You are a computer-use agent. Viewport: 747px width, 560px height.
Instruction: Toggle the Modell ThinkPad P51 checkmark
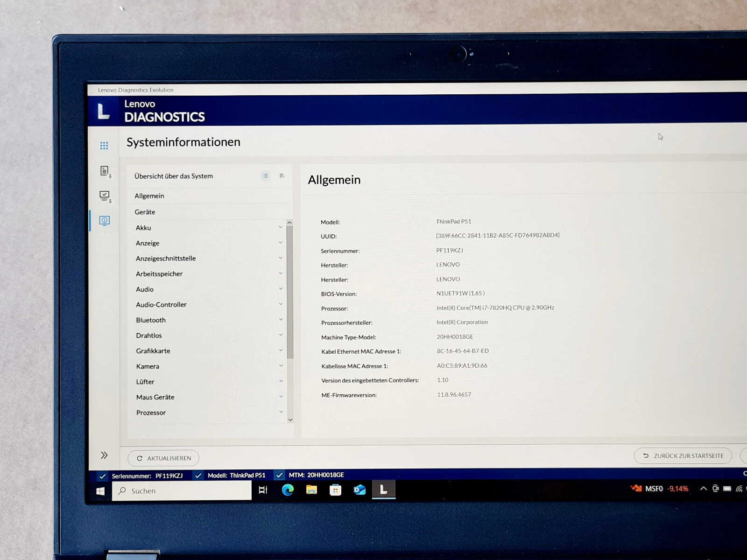[x=198, y=476]
